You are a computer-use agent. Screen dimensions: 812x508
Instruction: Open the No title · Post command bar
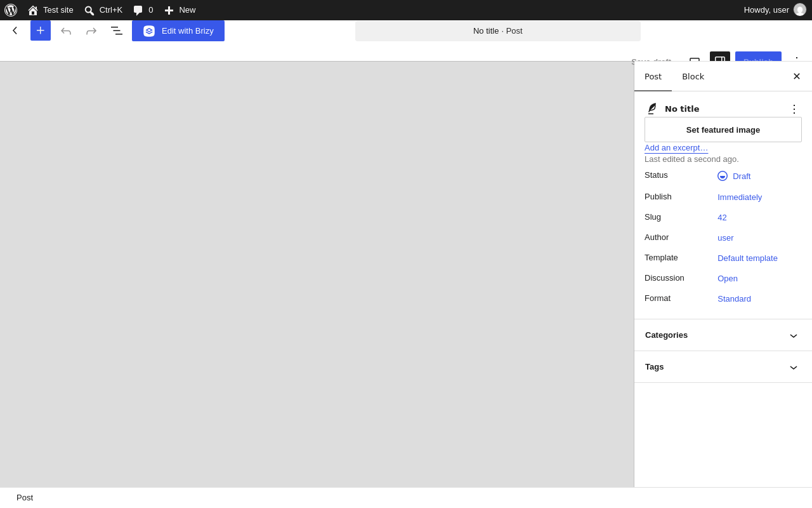(x=498, y=30)
